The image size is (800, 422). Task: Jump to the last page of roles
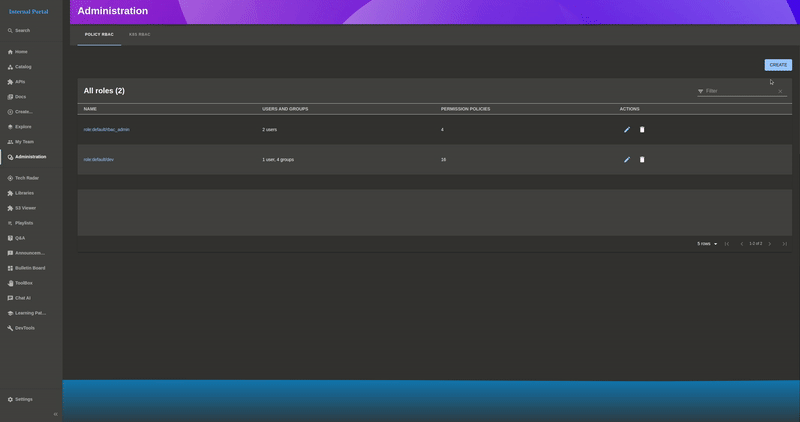tap(784, 244)
